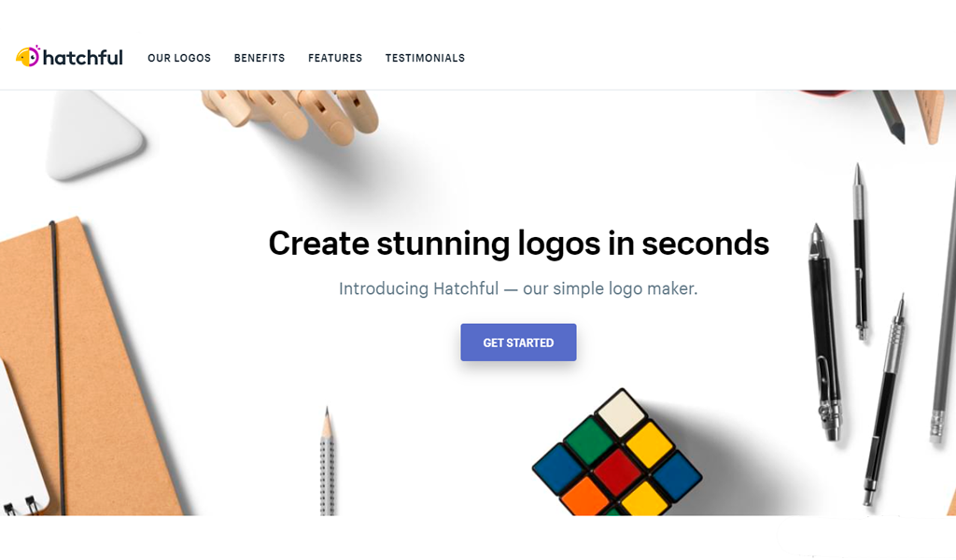Click the kraft notebook with elastic band
The width and height of the screenshot is (956, 560).
[x=91, y=366]
